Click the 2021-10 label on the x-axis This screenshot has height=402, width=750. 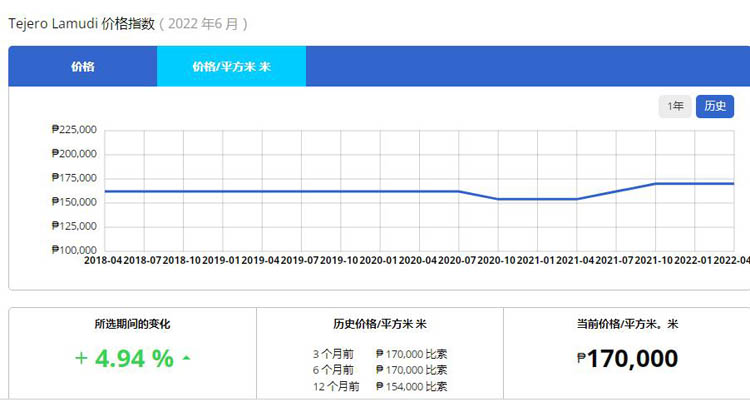click(654, 259)
